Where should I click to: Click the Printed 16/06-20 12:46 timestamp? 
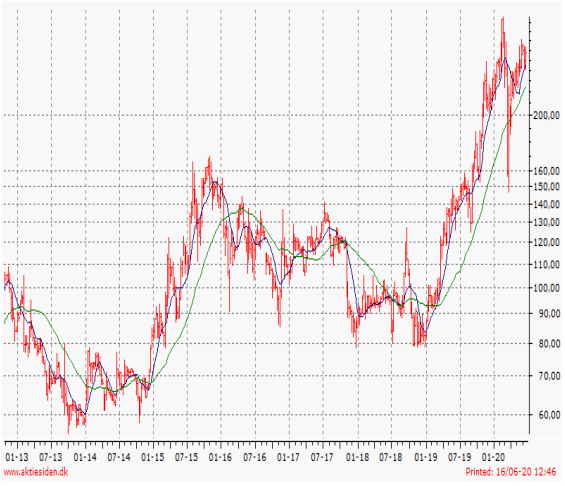click(511, 472)
